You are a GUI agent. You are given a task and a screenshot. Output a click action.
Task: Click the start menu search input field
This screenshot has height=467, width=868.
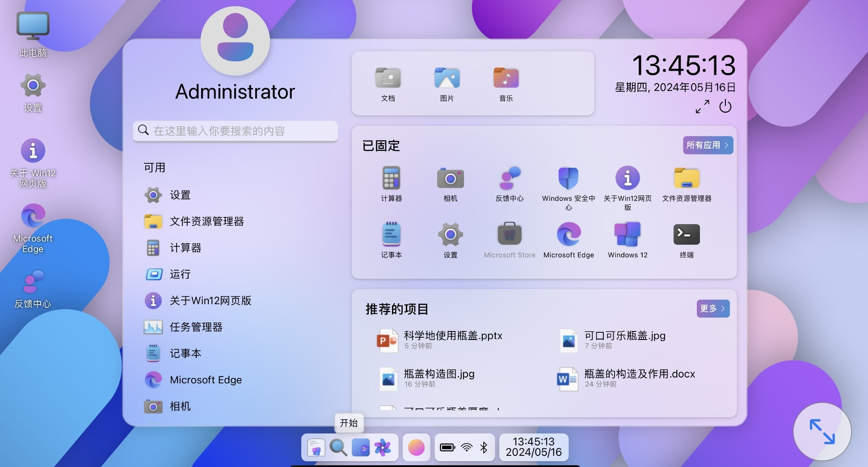[236, 131]
